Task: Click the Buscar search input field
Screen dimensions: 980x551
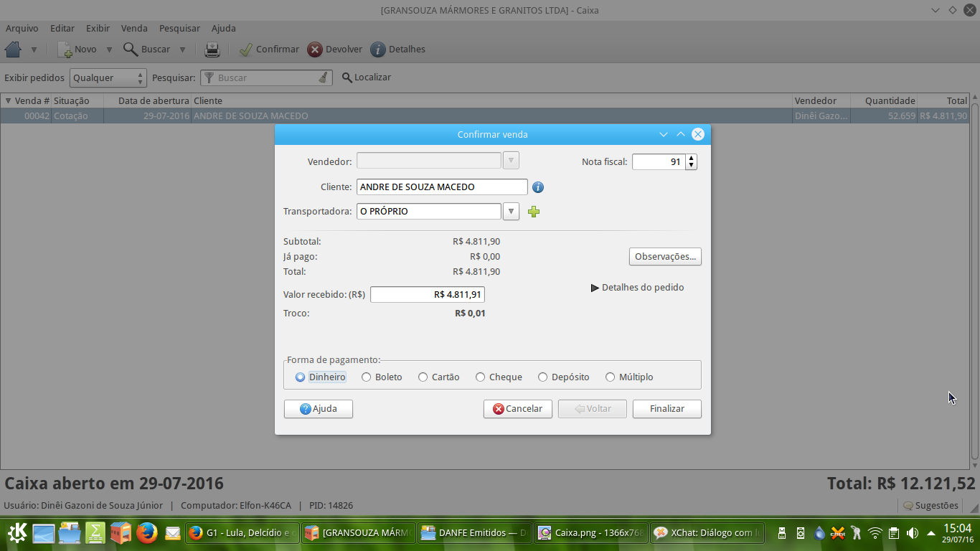Action: 266,77
